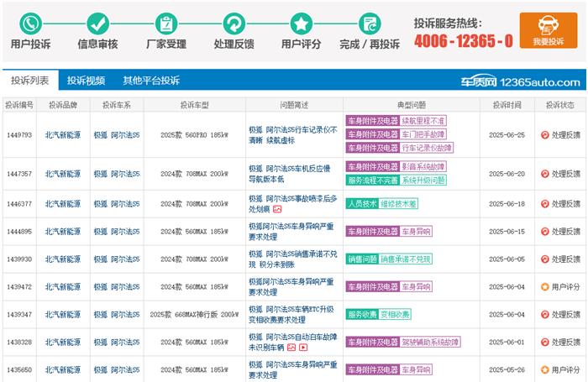Click 北汽新能源 brand in row 1435650
Image resolution: width=588 pixels, height=382 pixels.
tap(63, 370)
